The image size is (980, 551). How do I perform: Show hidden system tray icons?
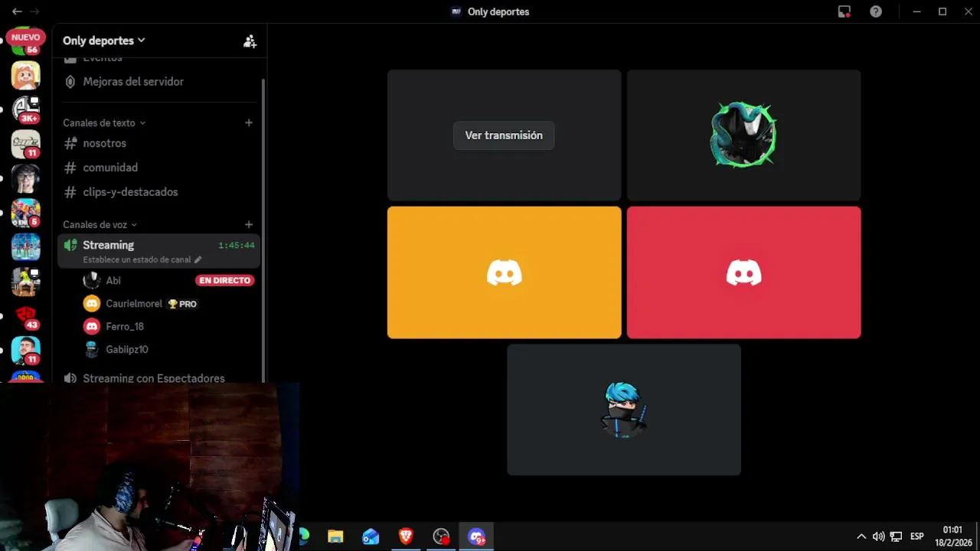click(861, 536)
